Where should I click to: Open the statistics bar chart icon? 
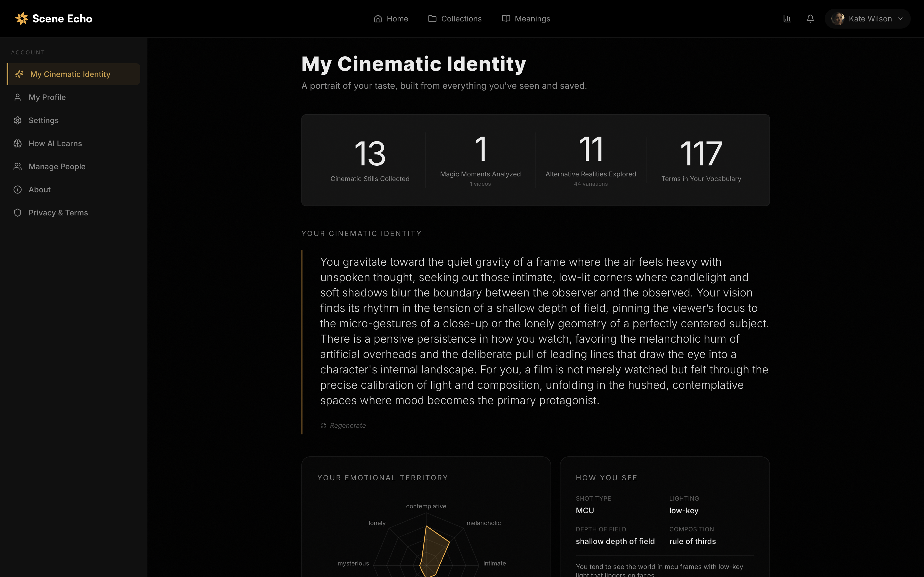[787, 19]
